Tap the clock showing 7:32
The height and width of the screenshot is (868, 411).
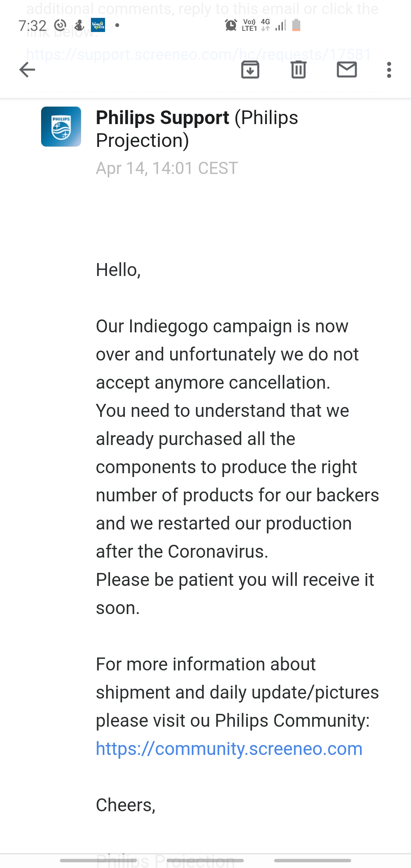click(x=32, y=26)
